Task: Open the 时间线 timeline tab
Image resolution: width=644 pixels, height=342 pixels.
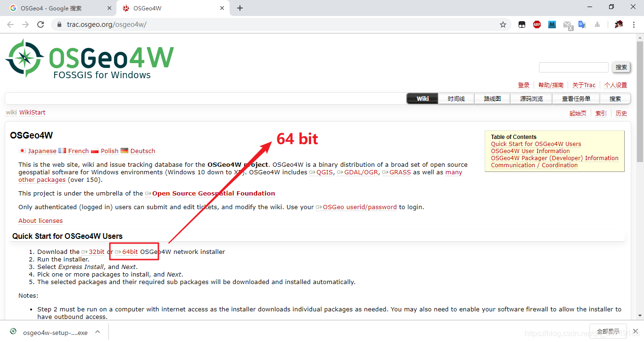Action: tap(456, 98)
